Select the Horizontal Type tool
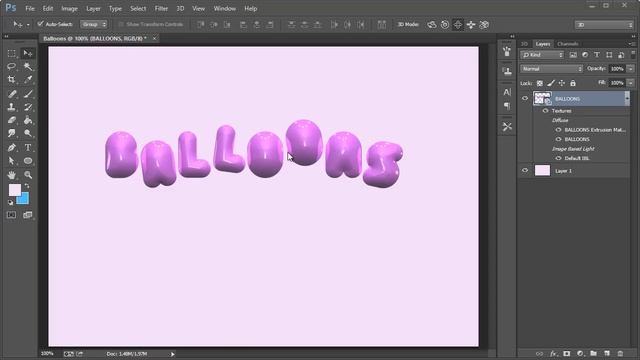 28,148
